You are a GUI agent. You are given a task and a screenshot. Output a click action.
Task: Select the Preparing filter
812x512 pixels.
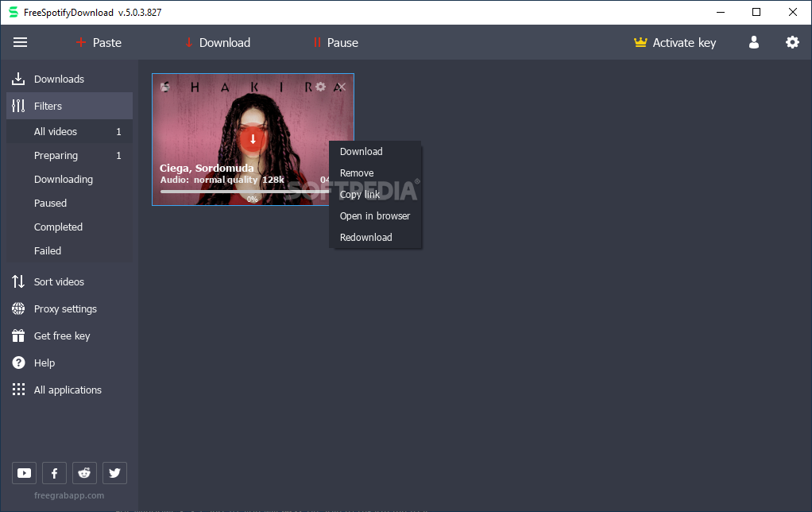(x=69, y=156)
